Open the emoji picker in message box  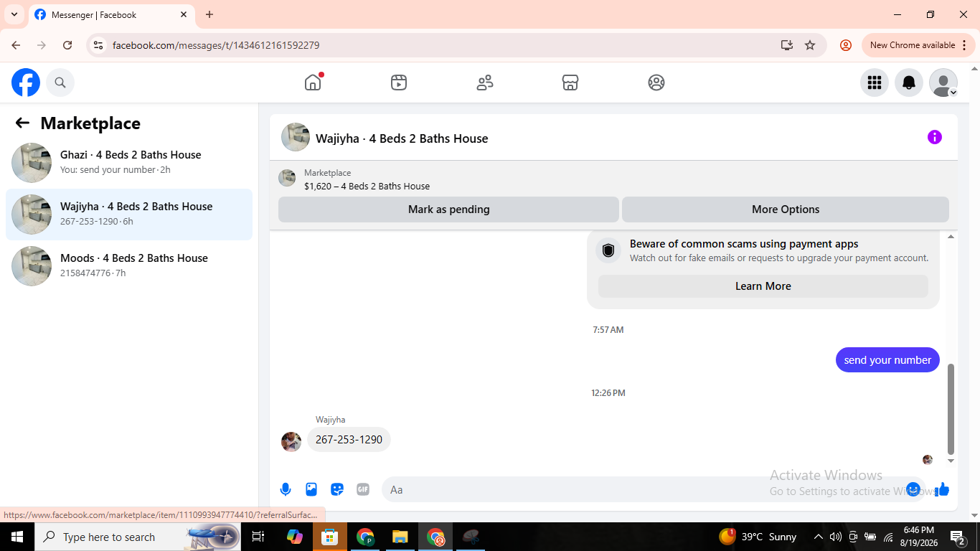(913, 489)
